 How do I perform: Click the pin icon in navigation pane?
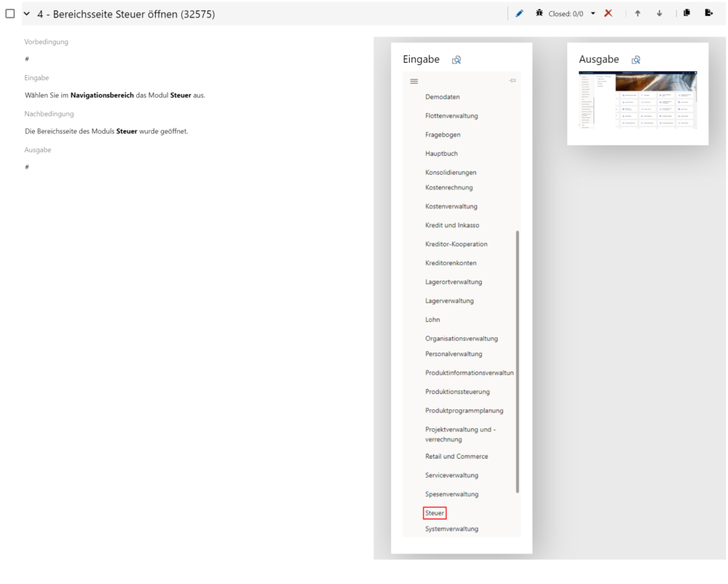[x=513, y=81]
